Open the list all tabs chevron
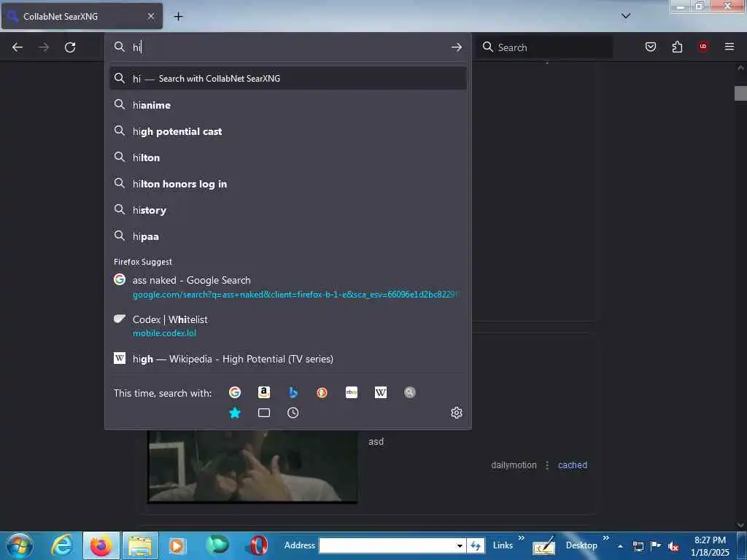Viewport: 747px width, 560px height. coord(626,16)
